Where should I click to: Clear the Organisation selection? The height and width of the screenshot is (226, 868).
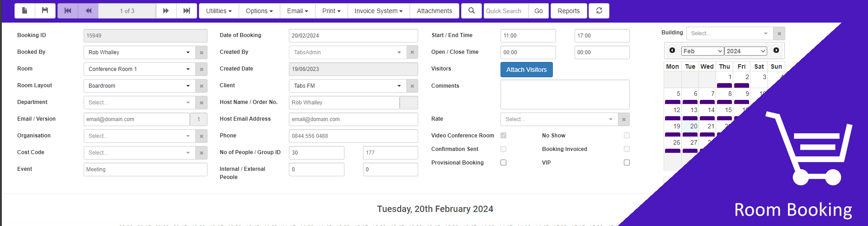[x=202, y=136]
